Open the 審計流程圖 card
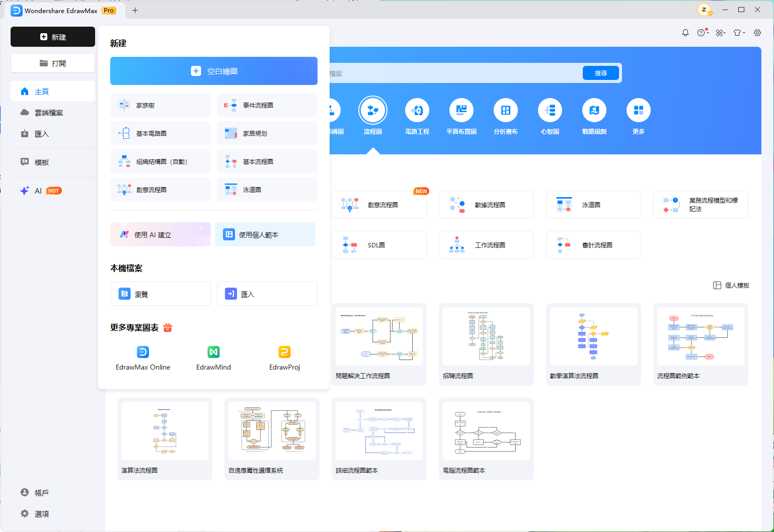Viewport: 774px width, 532px height. [593, 245]
